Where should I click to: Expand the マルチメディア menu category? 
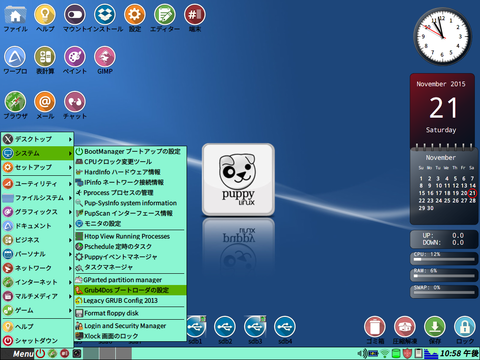click(x=37, y=296)
